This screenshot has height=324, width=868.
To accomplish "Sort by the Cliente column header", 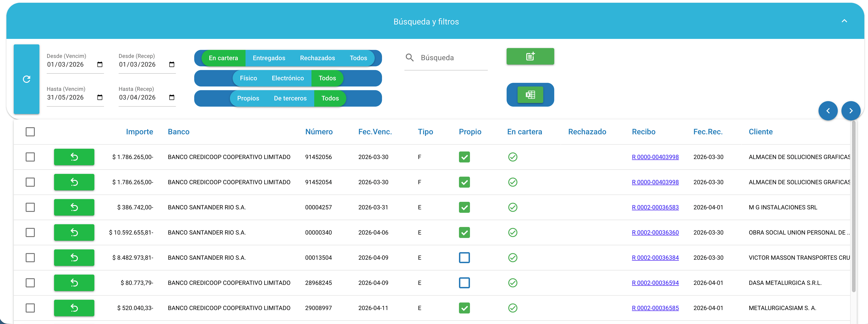I will click(x=761, y=132).
